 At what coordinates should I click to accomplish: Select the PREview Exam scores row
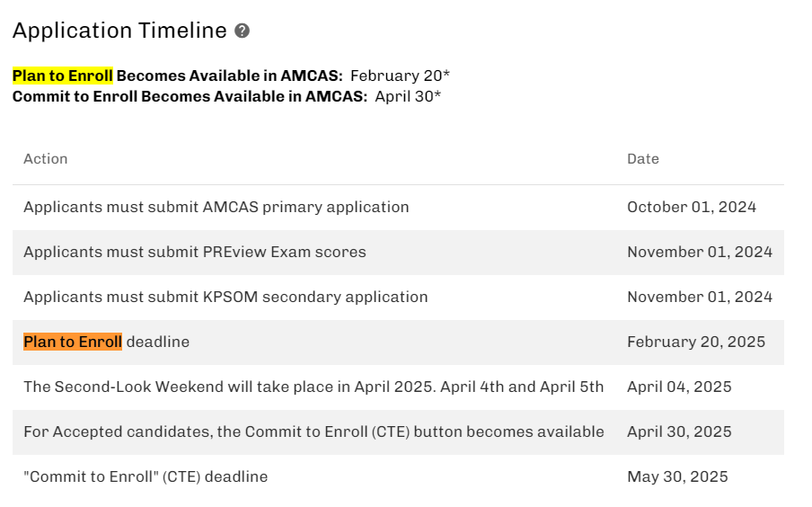398,253
